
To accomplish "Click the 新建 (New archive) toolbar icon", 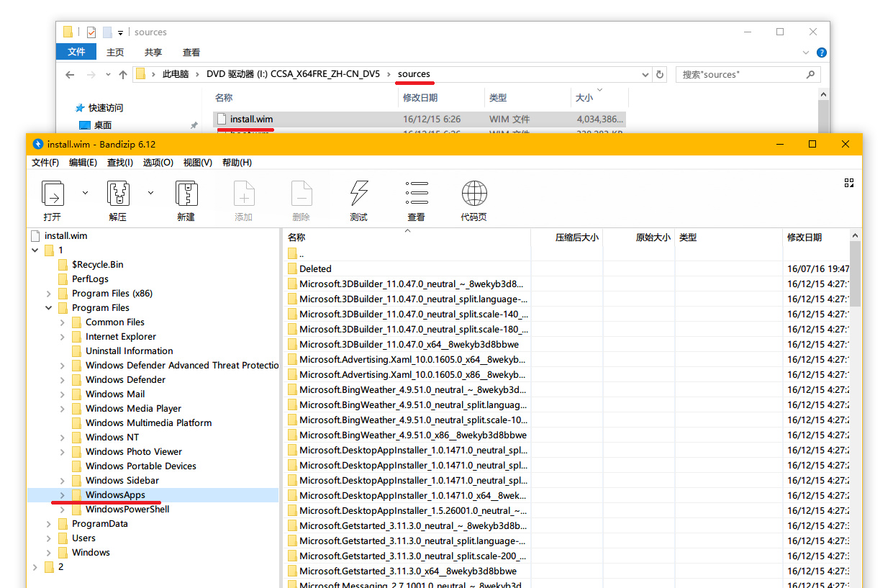I will pyautogui.click(x=186, y=194).
